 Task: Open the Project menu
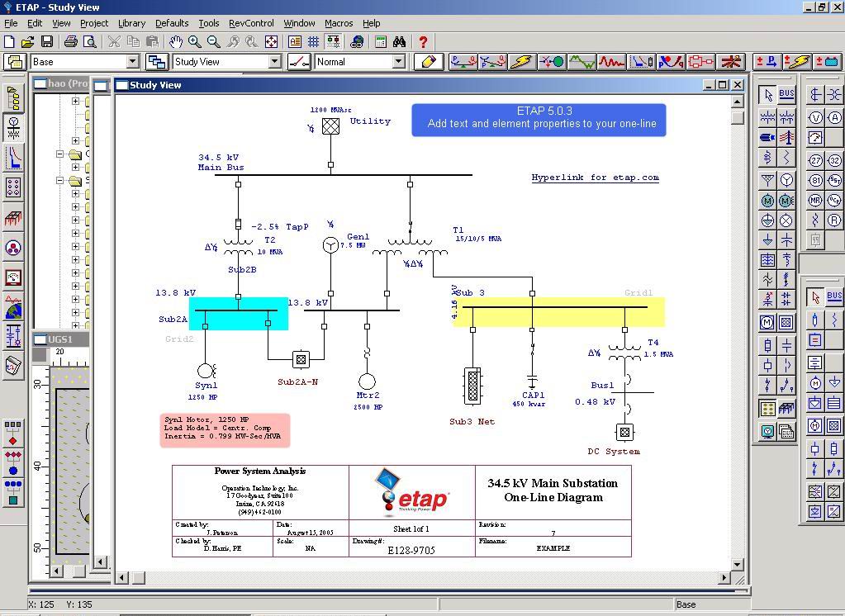pos(94,23)
